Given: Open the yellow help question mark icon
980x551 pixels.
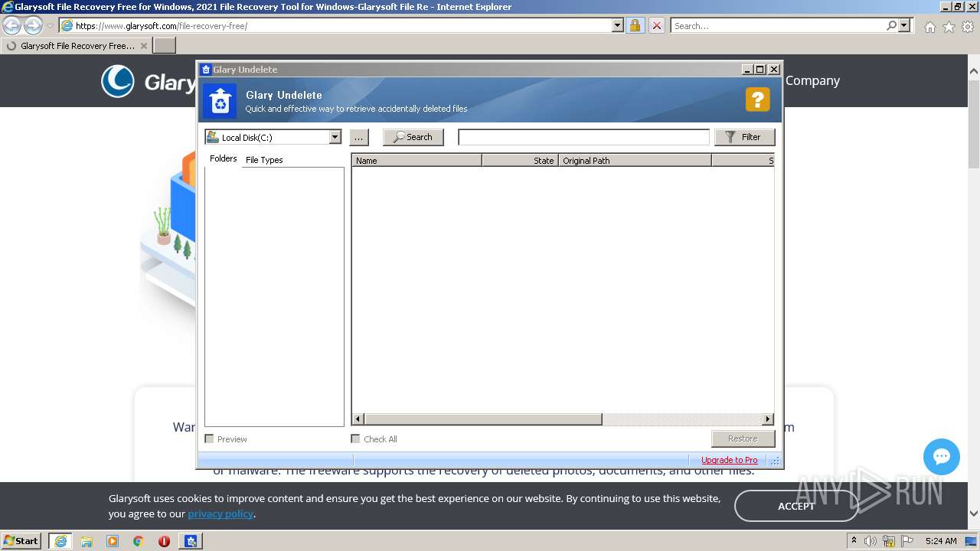Looking at the screenshot, I should pyautogui.click(x=757, y=99).
